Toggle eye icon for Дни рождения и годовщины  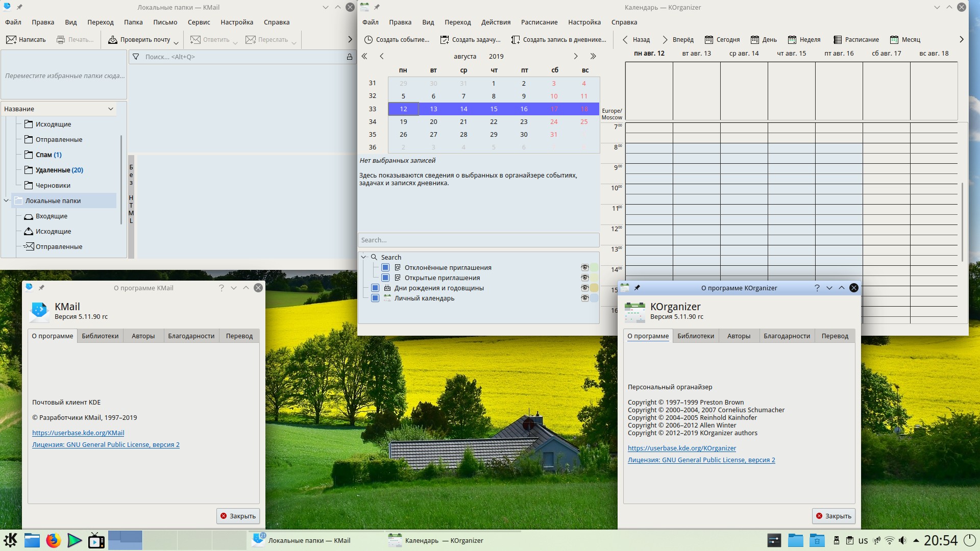click(585, 288)
